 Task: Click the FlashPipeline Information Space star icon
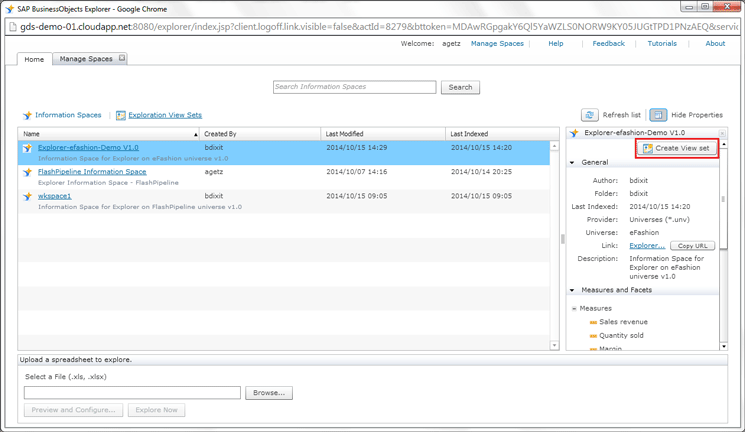pyautogui.click(x=28, y=172)
